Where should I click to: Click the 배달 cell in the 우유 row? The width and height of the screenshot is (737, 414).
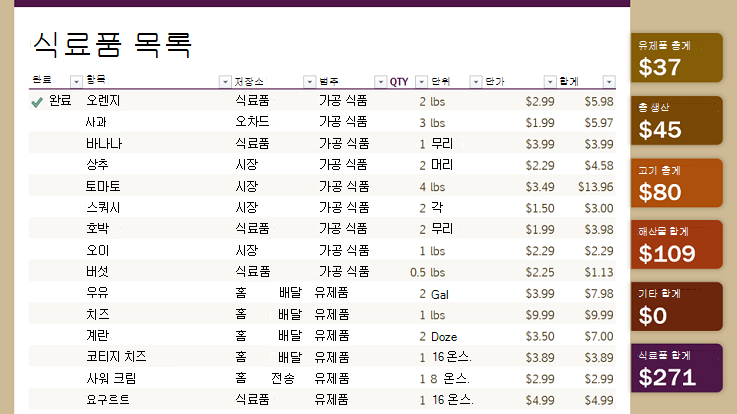point(290,293)
